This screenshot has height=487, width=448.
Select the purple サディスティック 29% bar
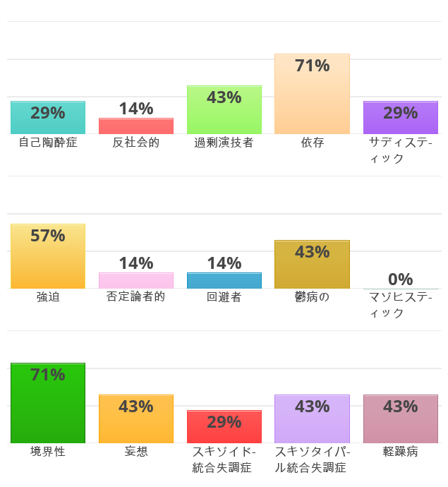[400, 118]
